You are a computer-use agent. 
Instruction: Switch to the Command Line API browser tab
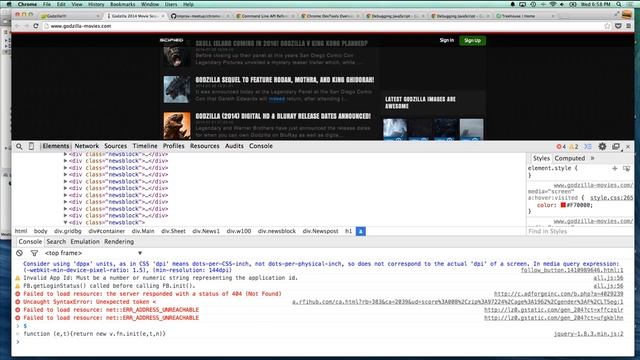[265, 16]
